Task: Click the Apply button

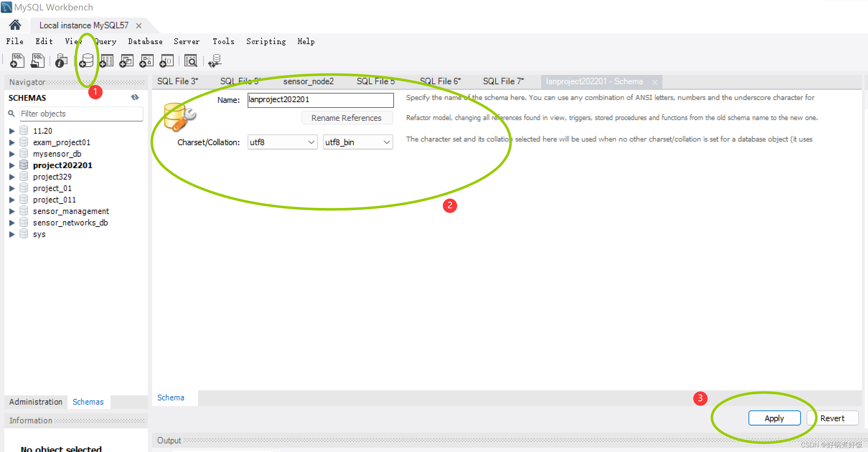Action: coord(774,418)
